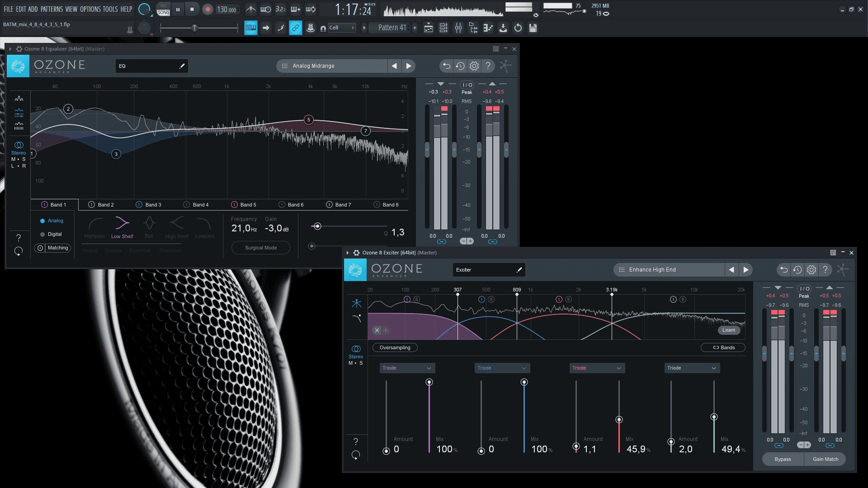Open the FILE menu
868x488 pixels.
pyautogui.click(x=9, y=9)
